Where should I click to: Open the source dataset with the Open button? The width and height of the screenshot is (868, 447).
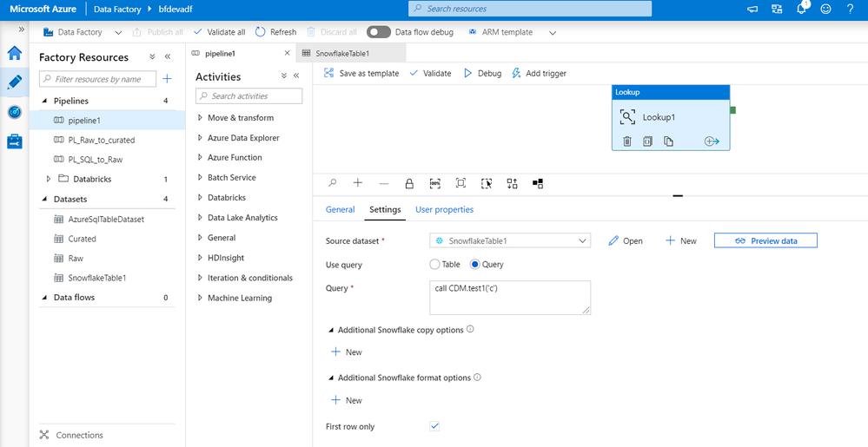626,240
